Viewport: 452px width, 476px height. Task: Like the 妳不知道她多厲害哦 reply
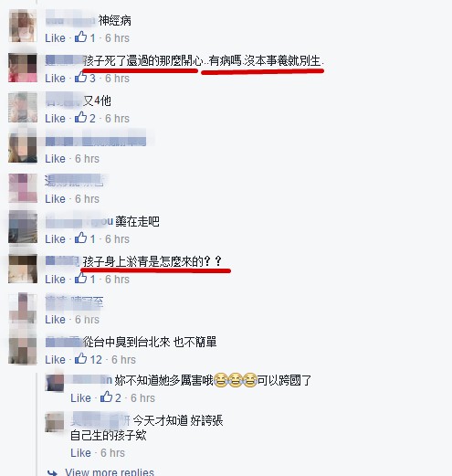point(80,398)
